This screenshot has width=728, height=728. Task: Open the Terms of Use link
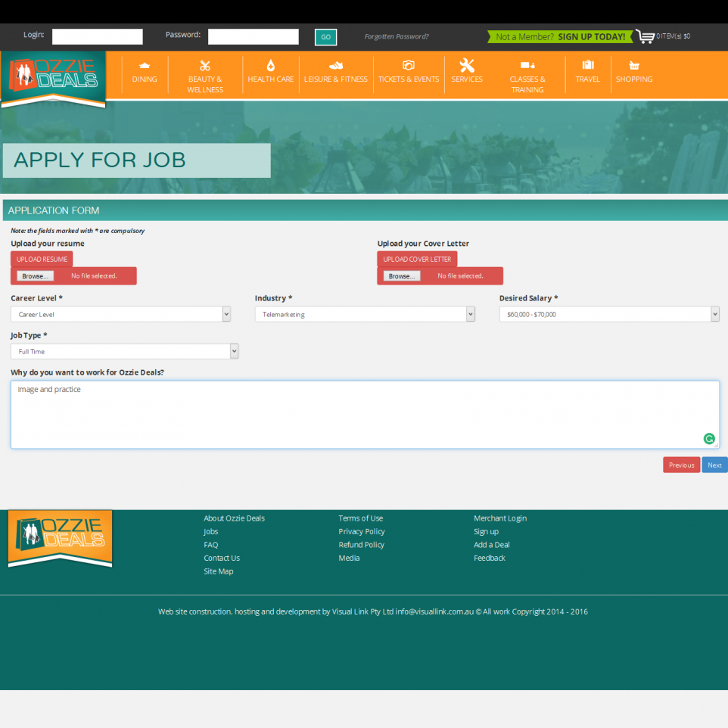click(361, 518)
